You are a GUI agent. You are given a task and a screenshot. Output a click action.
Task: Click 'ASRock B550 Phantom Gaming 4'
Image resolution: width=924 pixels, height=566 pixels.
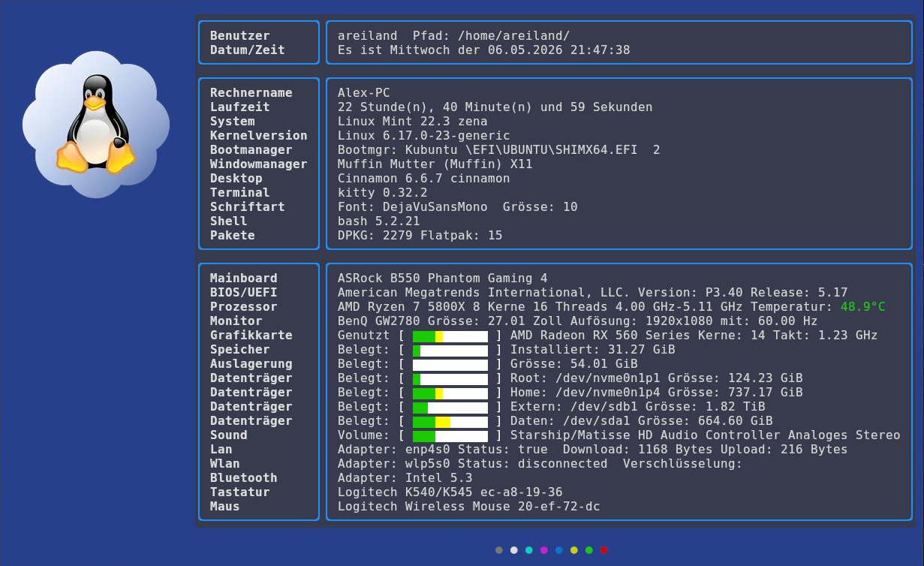pyautogui.click(x=443, y=278)
